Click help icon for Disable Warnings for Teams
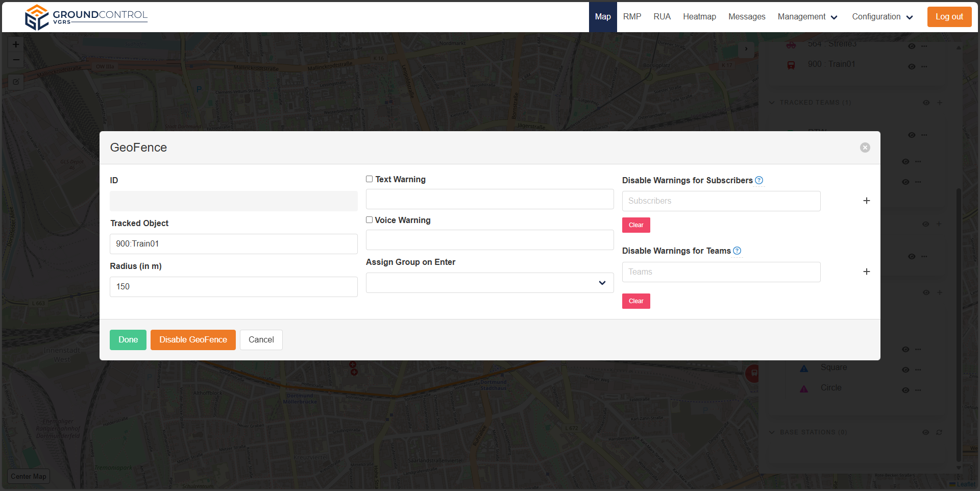This screenshot has height=491, width=980. click(x=737, y=251)
